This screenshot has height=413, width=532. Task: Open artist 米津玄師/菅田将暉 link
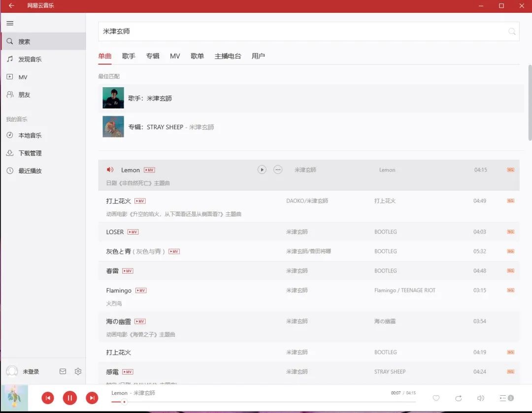[308, 251]
